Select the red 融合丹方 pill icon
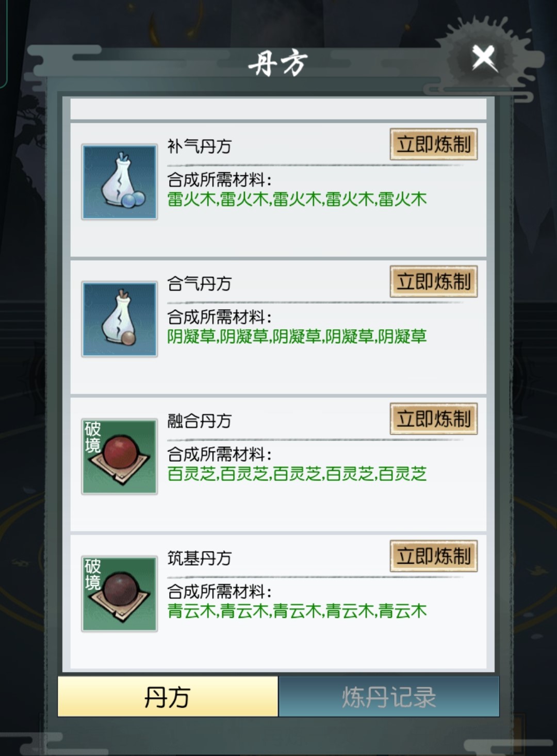Image resolution: width=557 pixels, height=756 pixels. (x=119, y=457)
